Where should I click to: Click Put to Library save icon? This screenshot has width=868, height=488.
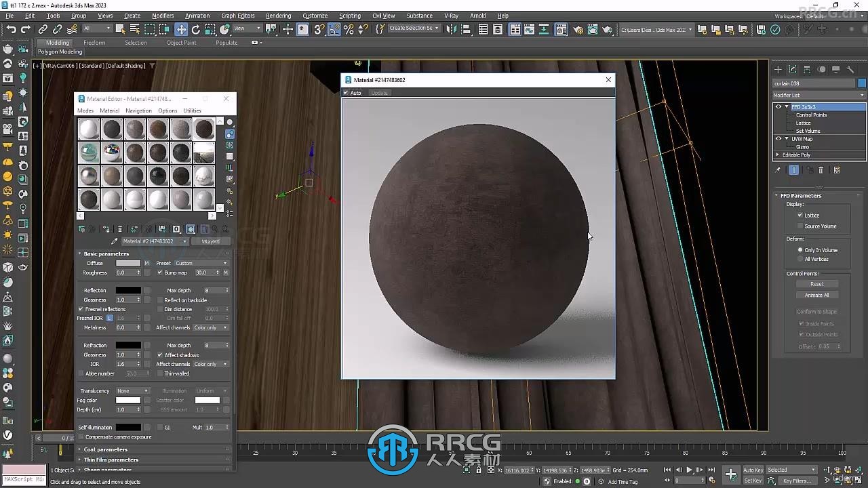(162, 229)
